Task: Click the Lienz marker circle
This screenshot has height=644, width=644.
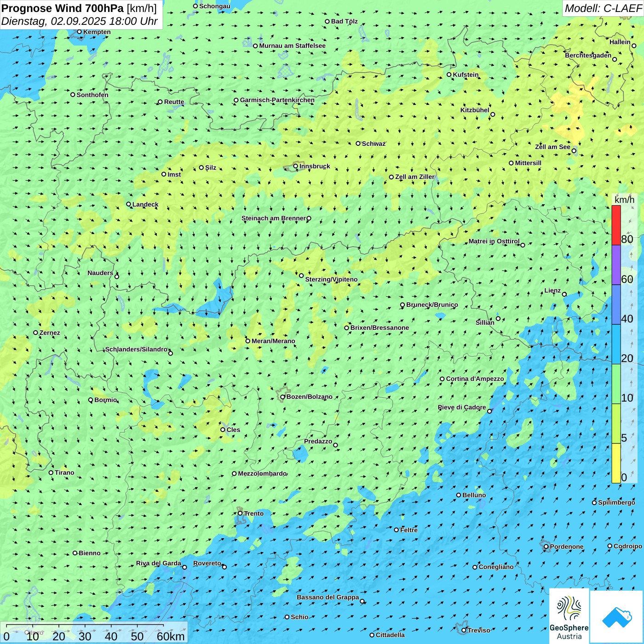Action: coord(564,294)
